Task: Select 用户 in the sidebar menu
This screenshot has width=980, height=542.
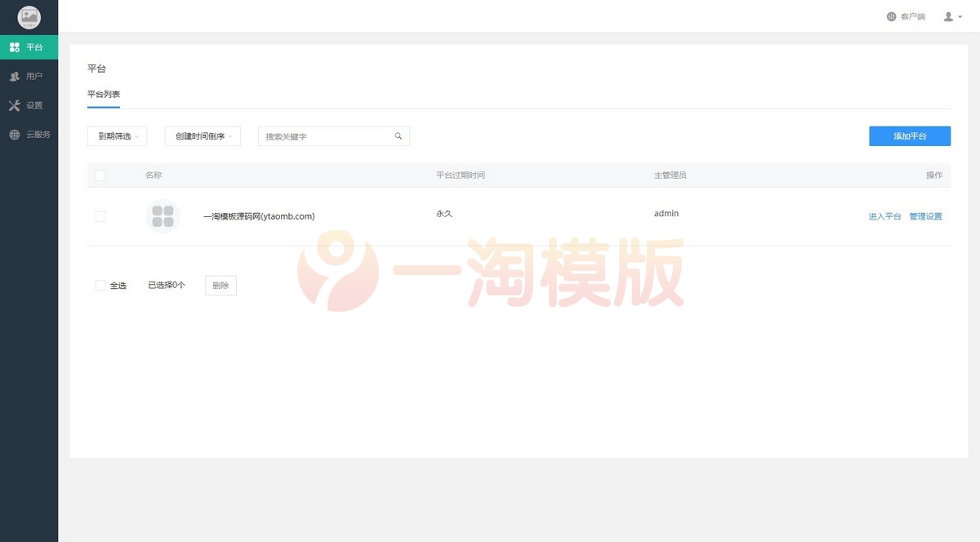Action: pyautogui.click(x=29, y=76)
